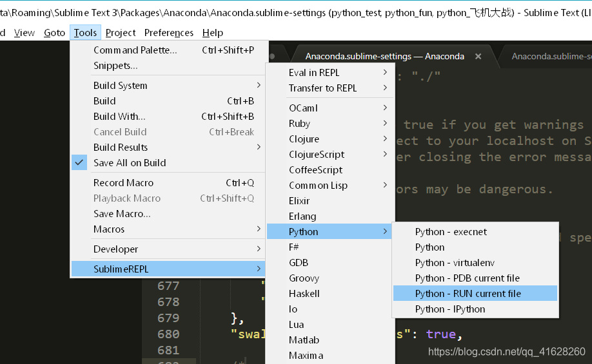The image size is (592, 364).
Task: Select Matlab REPL
Action: [x=330, y=340]
